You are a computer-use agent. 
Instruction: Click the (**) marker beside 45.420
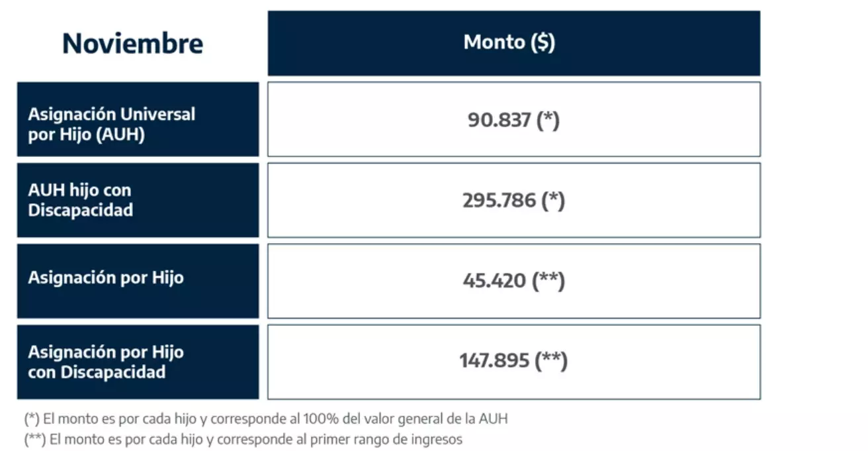[x=548, y=281]
